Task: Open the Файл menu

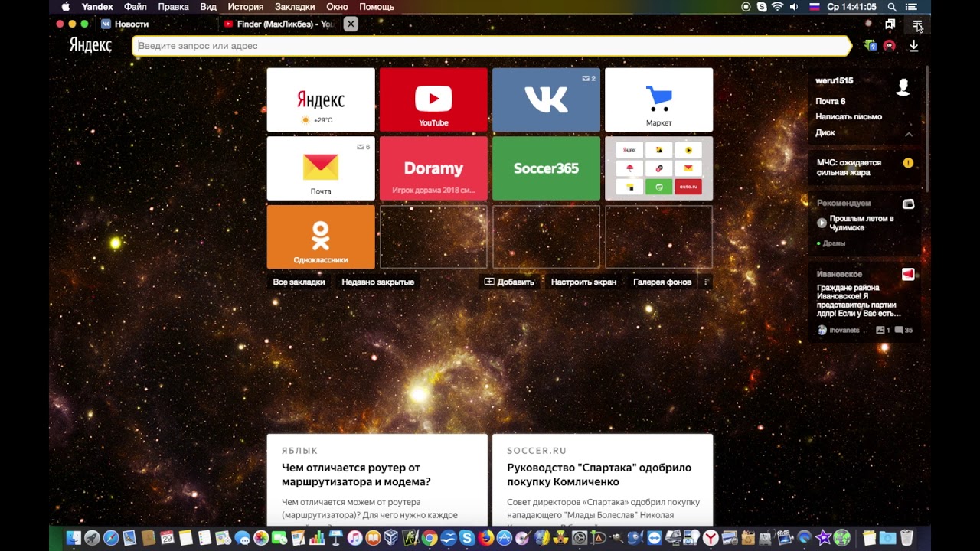Action: coord(136,7)
